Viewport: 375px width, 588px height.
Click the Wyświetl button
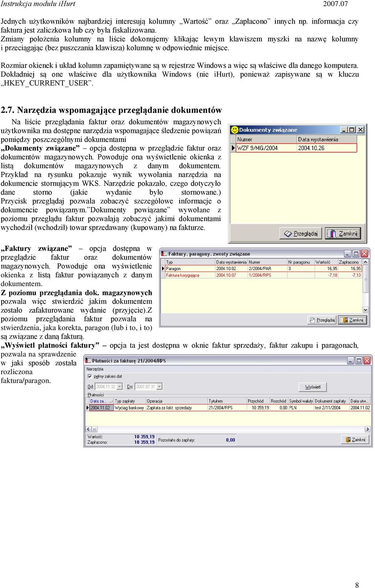coord(312,387)
